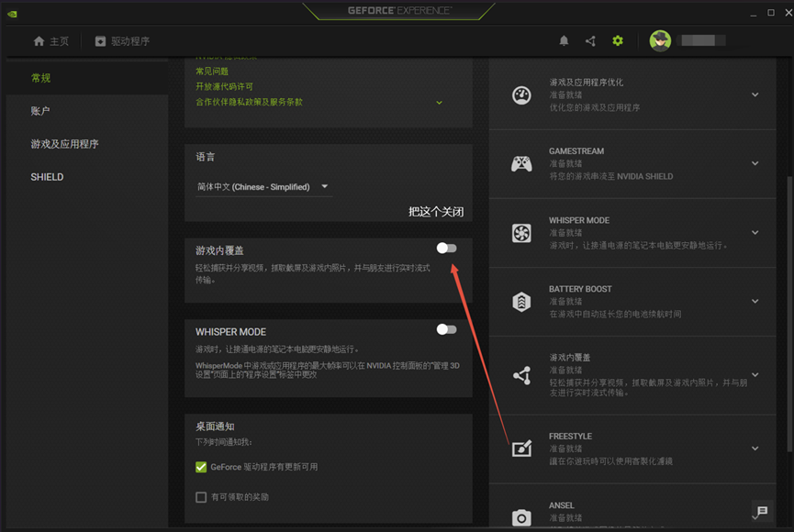Enable the 游戏内覆盖 switch

(x=447, y=248)
